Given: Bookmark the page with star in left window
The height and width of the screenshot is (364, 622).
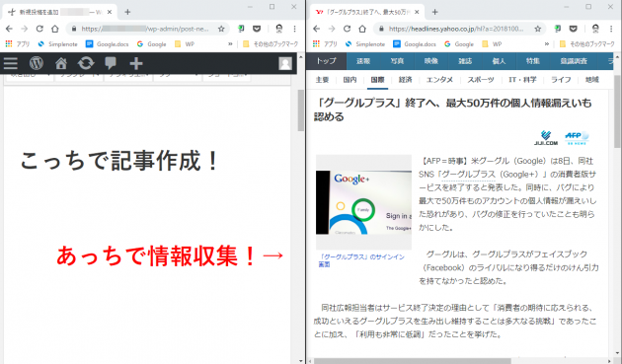Looking at the screenshot, I should (221, 29).
